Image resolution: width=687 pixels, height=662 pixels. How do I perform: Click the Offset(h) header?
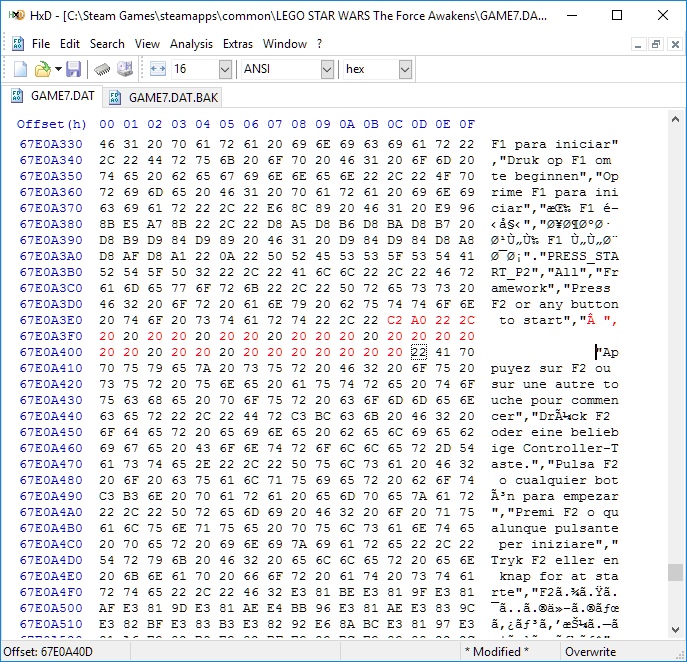pos(52,124)
